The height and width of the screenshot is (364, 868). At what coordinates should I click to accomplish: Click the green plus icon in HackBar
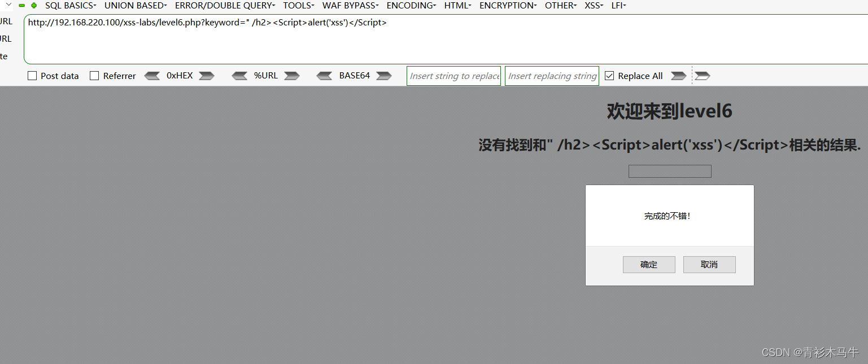34,6
